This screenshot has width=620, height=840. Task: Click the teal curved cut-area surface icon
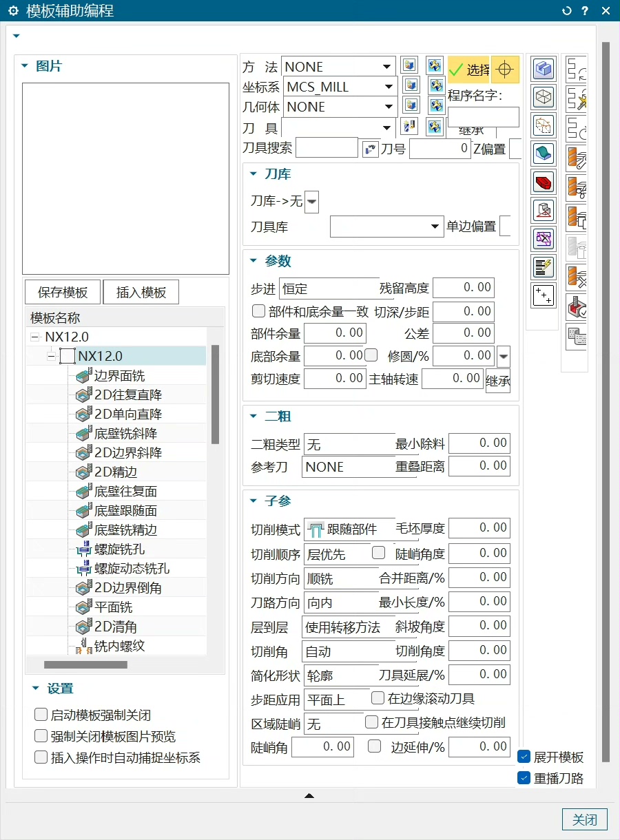point(544,154)
